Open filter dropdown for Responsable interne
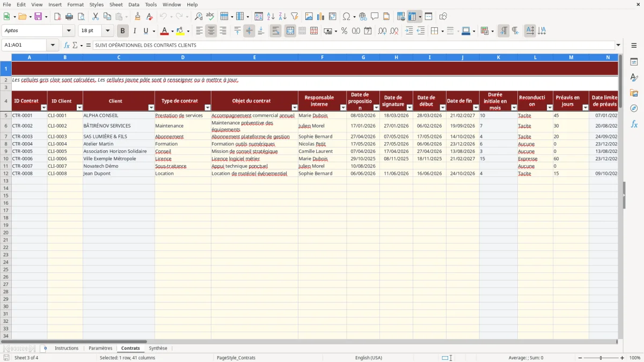644x362 pixels. [343, 108]
